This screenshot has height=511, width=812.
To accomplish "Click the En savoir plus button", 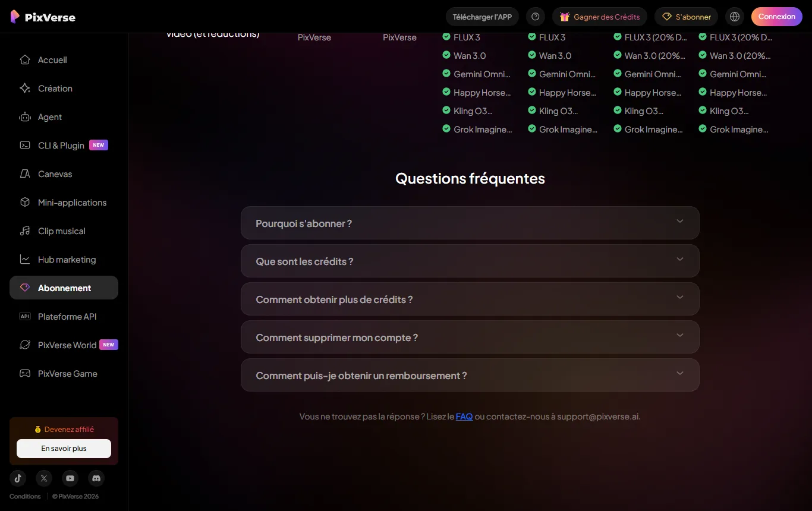I will click(x=64, y=449).
